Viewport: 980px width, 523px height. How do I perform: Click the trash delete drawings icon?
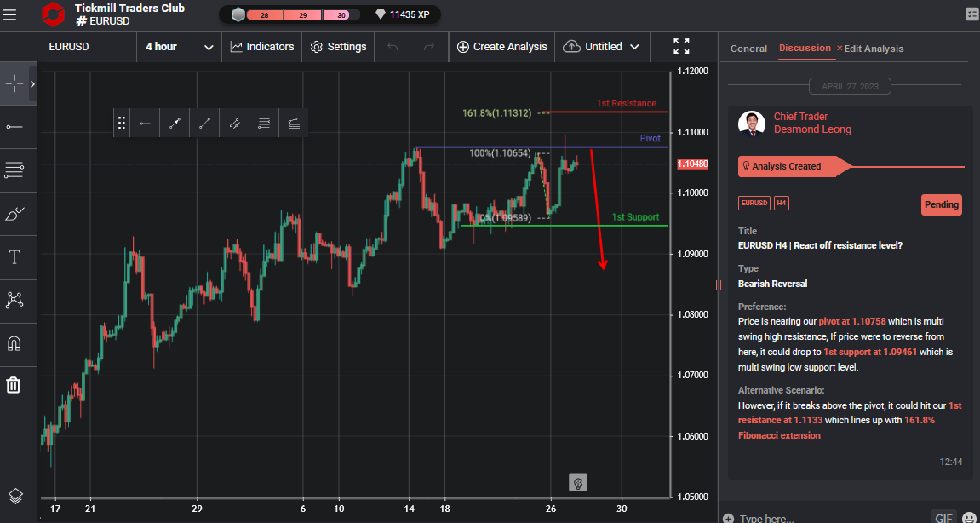click(x=13, y=385)
